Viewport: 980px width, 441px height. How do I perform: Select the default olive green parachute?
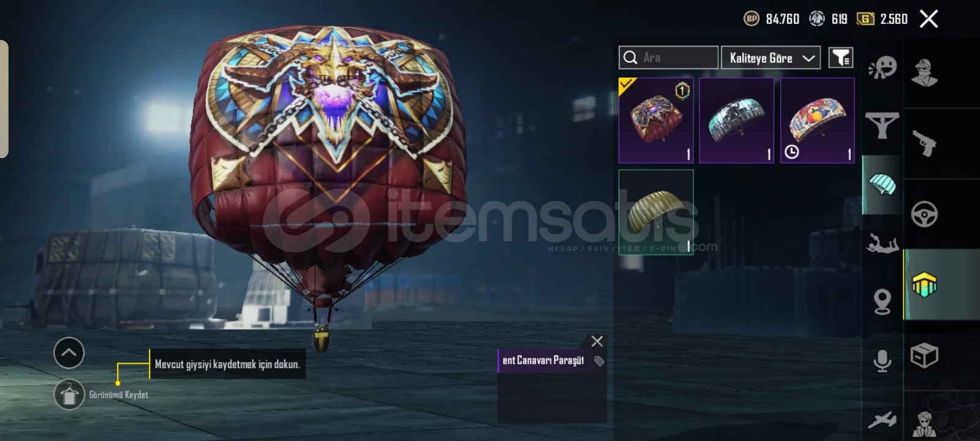[x=656, y=212]
